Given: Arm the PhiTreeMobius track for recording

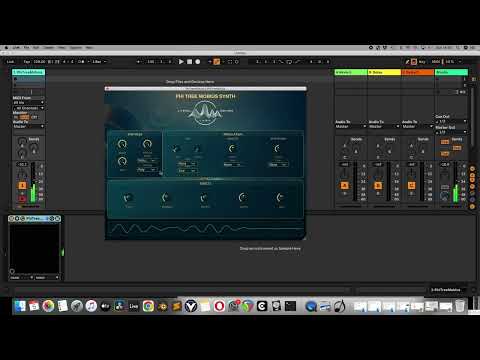Looking at the screenshot, I should (x=22, y=198).
